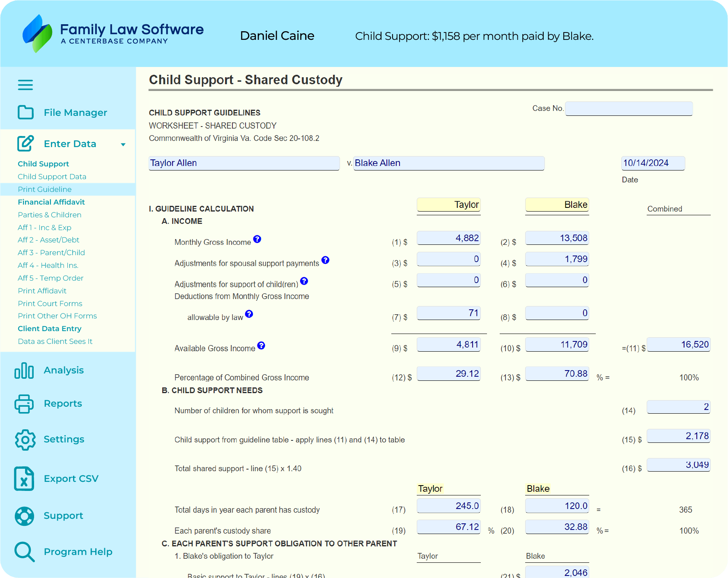Edit the date field showing 10/14/2024
This screenshot has width=728, height=578.
[652, 163]
